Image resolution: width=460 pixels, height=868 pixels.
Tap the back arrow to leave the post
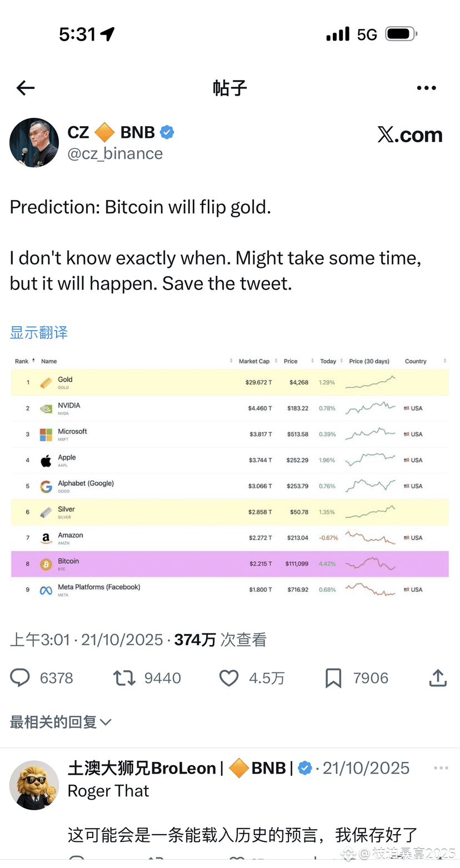(x=25, y=88)
